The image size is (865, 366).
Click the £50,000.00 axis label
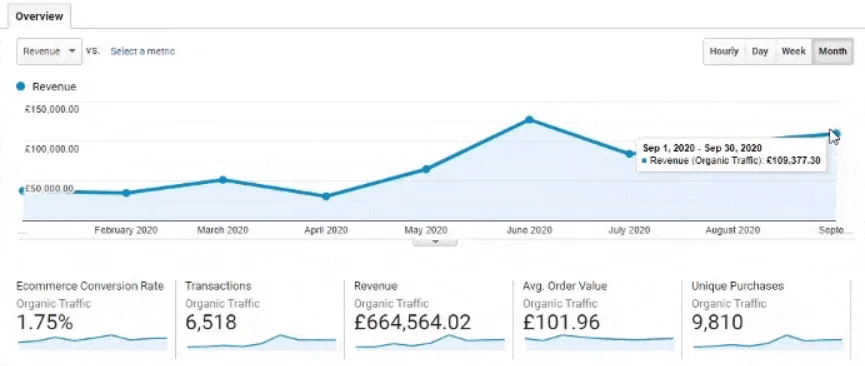pos(50,189)
